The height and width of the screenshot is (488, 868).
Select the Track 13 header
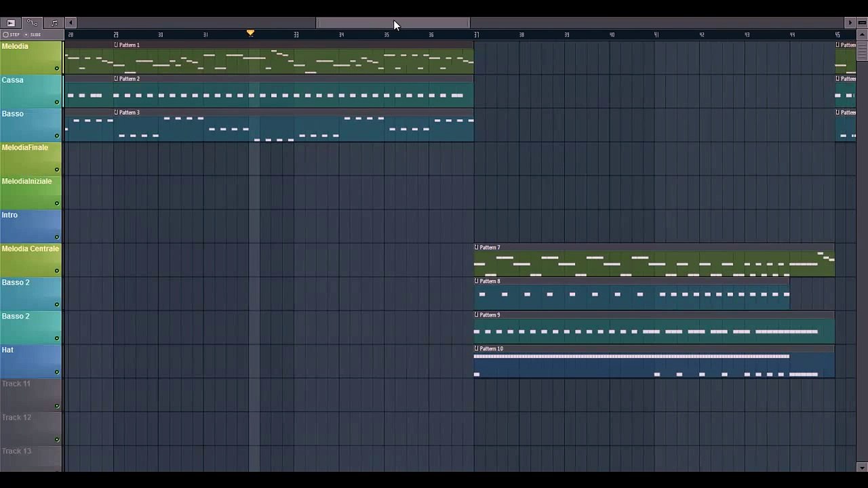point(31,458)
